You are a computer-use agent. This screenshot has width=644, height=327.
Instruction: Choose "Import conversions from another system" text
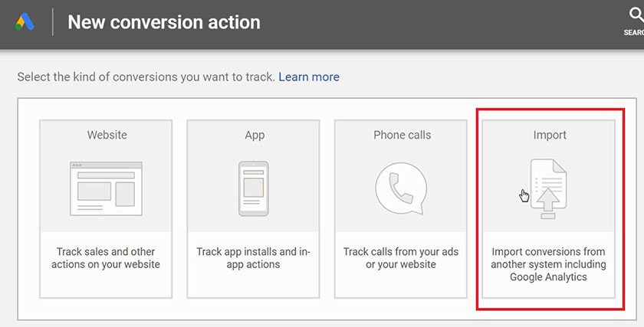pos(548,258)
